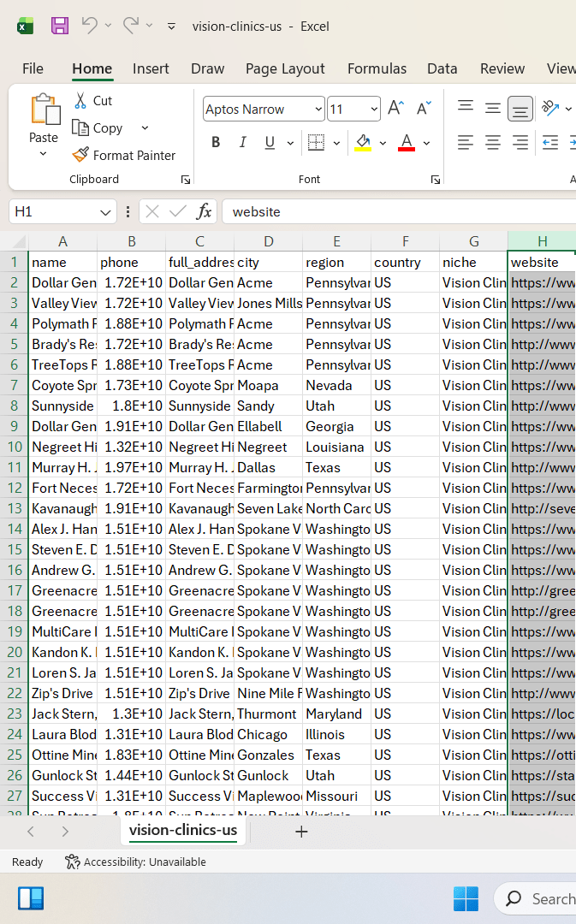Click the Redo arrow icon
576x924 pixels.
(x=131, y=26)
